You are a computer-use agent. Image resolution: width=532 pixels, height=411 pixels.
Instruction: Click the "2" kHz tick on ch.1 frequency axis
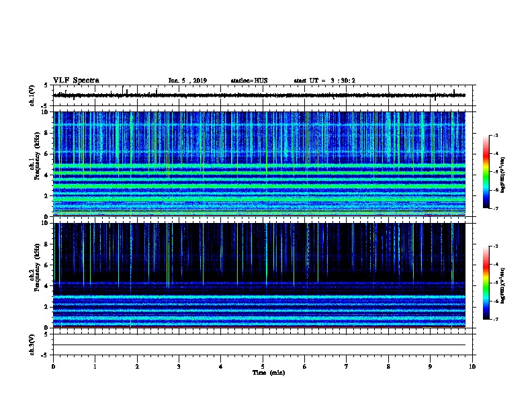tap(46, 195)
